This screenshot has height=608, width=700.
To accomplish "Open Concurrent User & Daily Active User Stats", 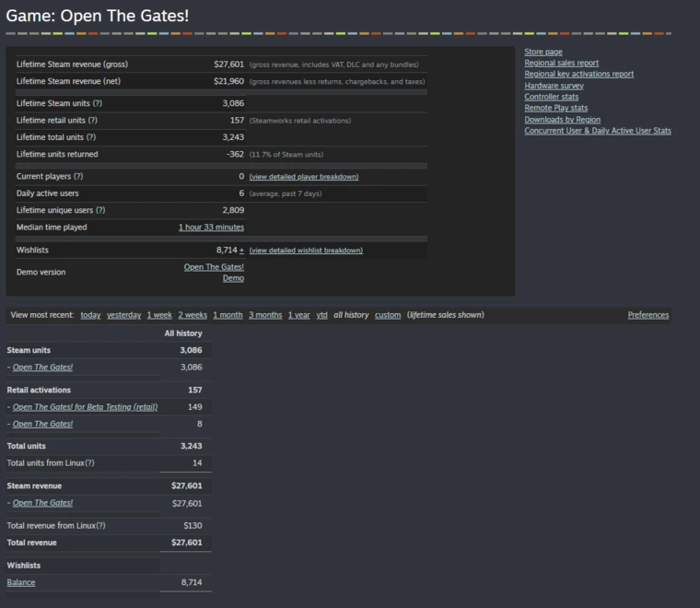I will tap(598, 131).
